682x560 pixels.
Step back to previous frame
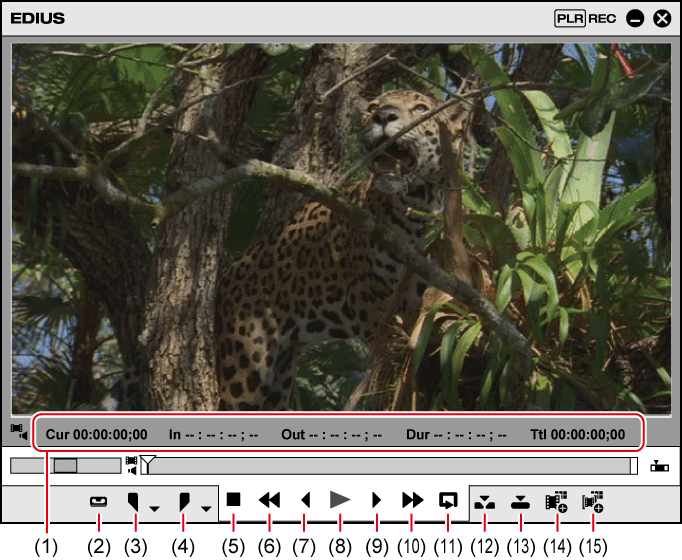pyautogui.click(x=305, y=500)
